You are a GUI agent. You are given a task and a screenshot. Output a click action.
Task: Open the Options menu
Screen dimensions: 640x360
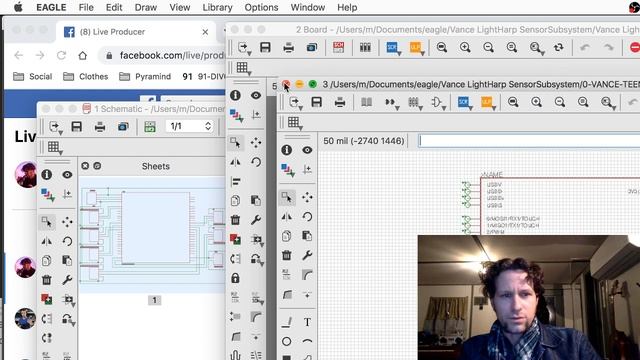(x=261, y=7)
